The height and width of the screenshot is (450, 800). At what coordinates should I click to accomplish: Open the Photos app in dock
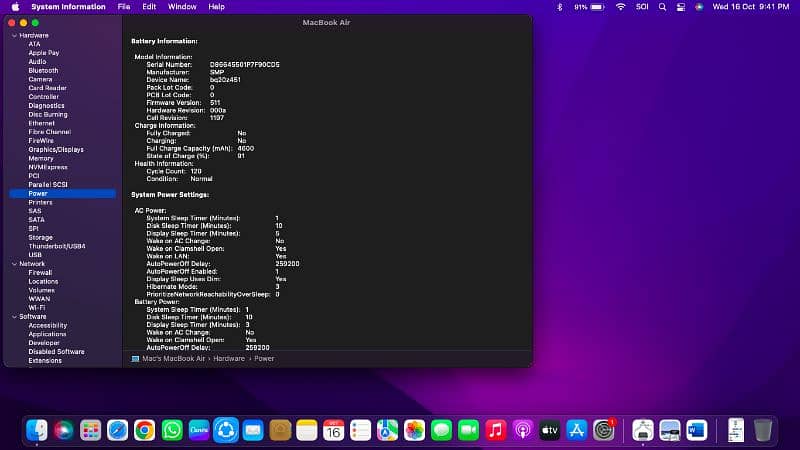pos(415,430)
